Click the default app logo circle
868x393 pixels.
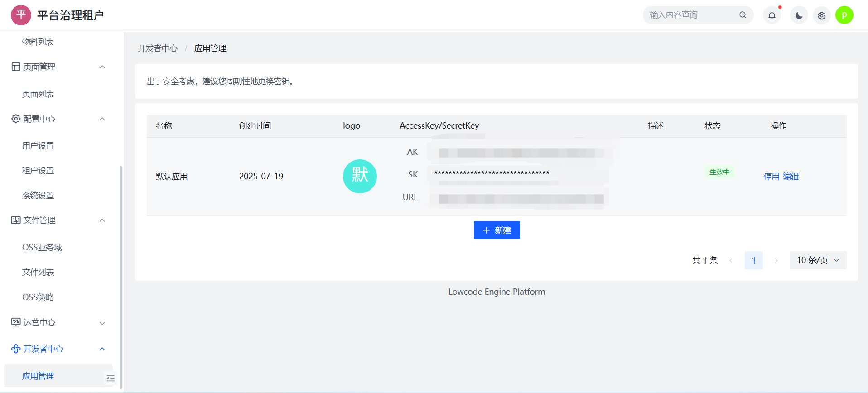coord(360,176)
